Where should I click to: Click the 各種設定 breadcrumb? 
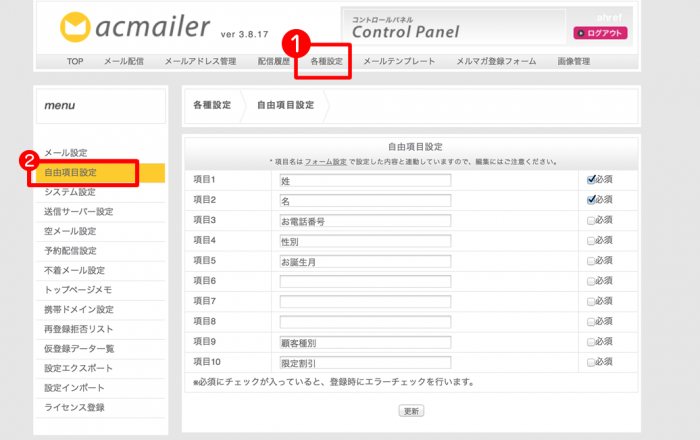click(212, 105)
